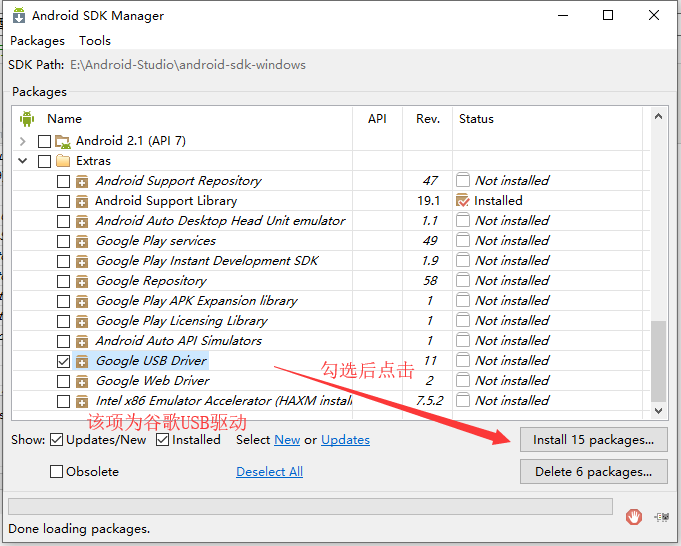Check the Android 2.1 (API 7) checkbox
This screenshot has width=681, height=546.
click(x=44, y=141)
